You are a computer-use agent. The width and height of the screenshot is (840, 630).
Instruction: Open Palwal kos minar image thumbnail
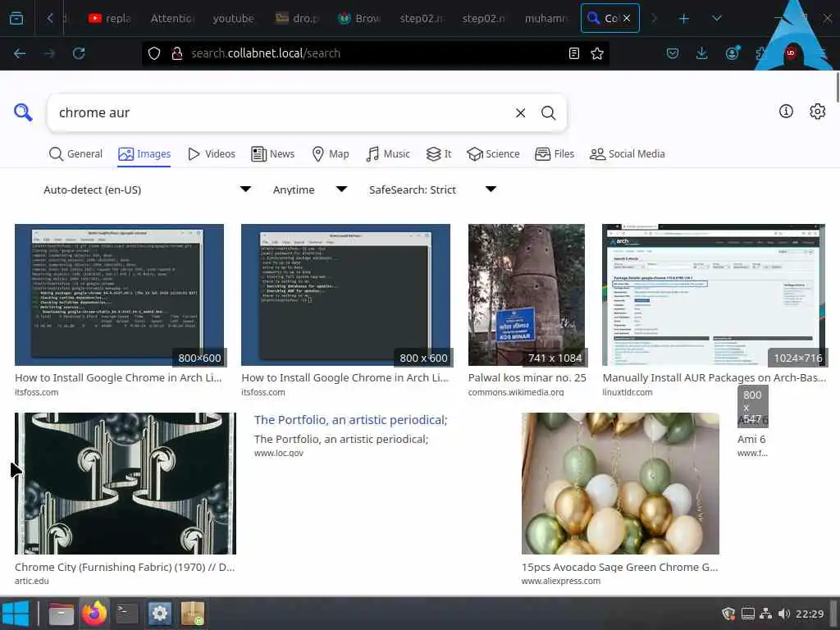point(526,294)
